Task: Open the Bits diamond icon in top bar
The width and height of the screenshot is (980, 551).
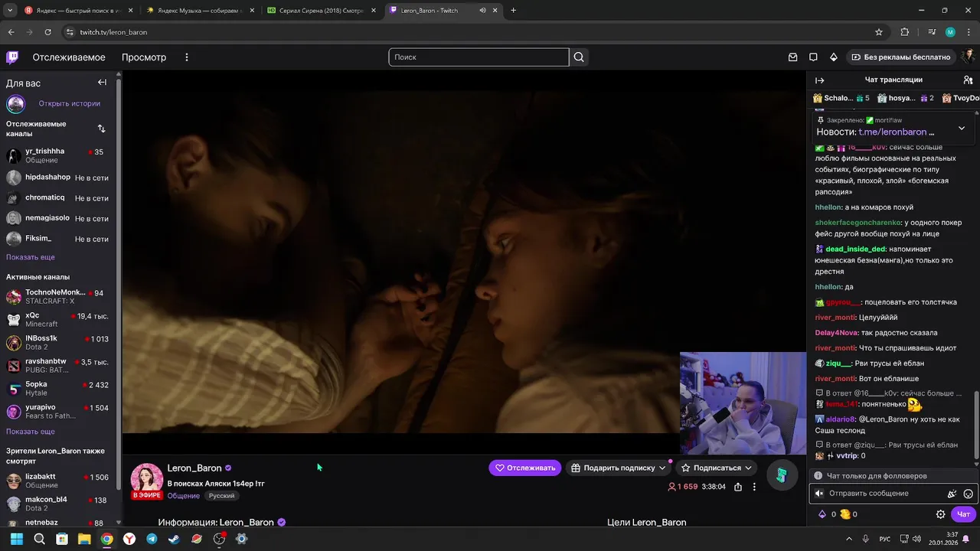Action: (x=834, y=57)
